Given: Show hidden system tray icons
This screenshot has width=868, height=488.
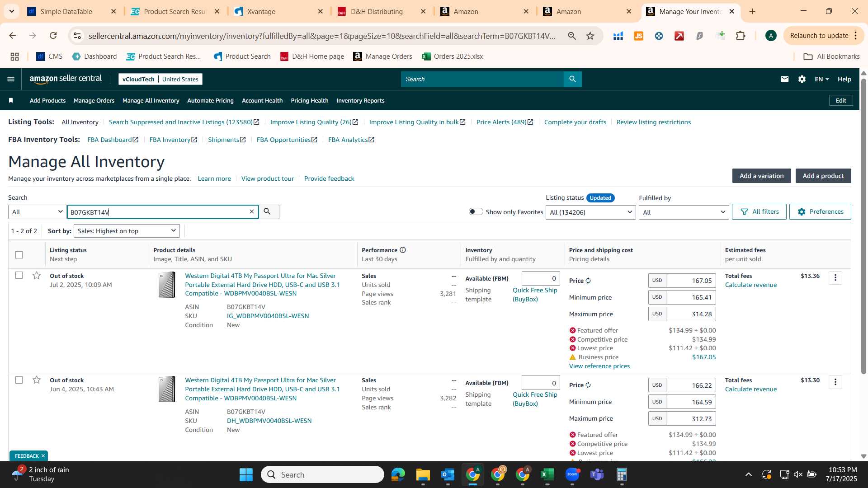Looking at the screenshot, I should 749,474.
